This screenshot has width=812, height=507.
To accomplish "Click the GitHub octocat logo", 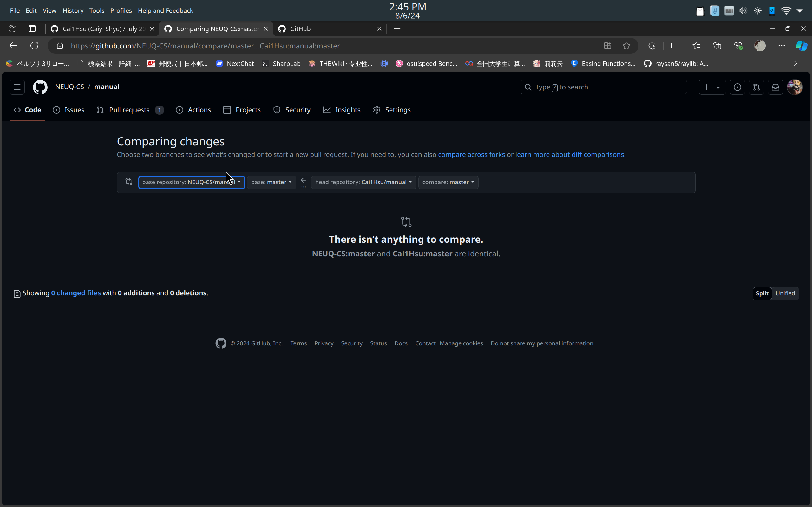I will point(40,87).
